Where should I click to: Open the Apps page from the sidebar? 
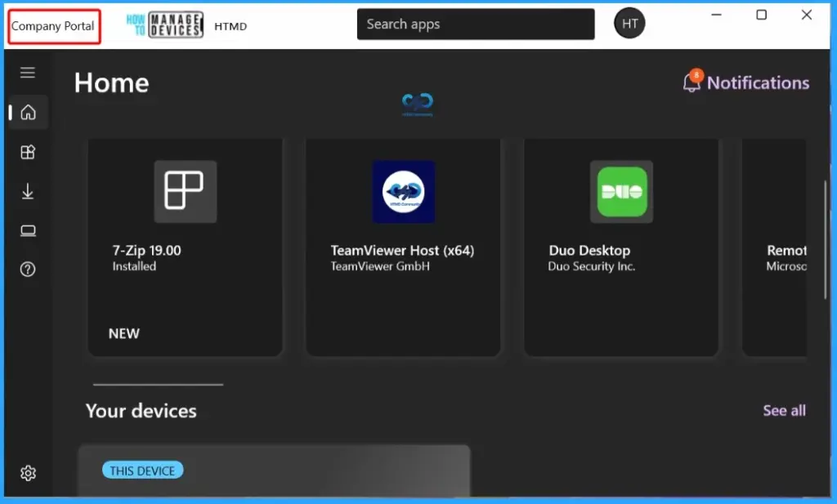[28, 152]
